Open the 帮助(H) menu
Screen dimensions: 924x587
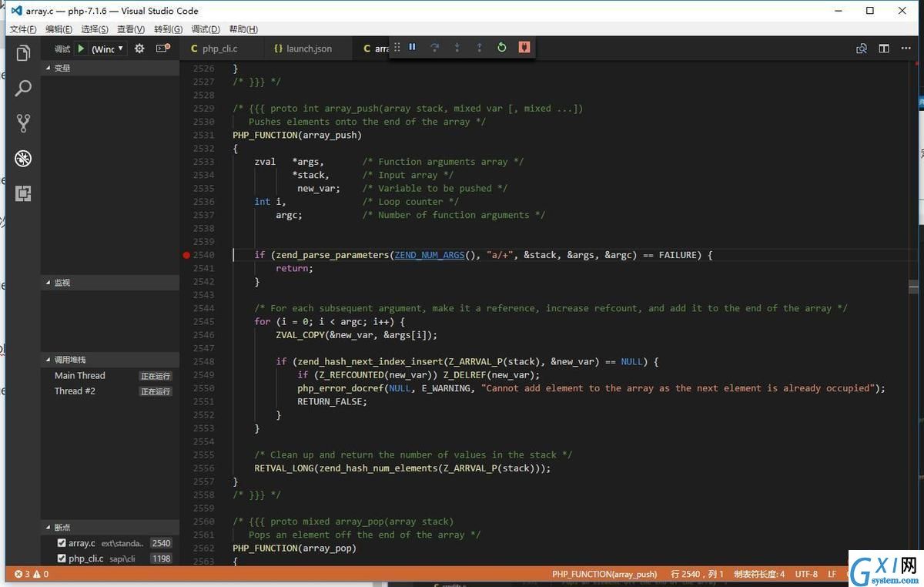click(243, 29)
